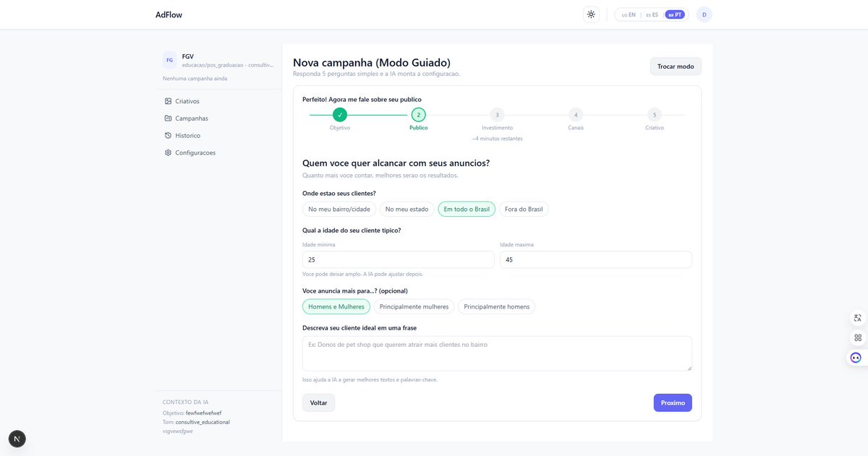The image size is (868, 456).
Task: Toggle the light/dark theme sun icon
Action: [x=592, y=14]
